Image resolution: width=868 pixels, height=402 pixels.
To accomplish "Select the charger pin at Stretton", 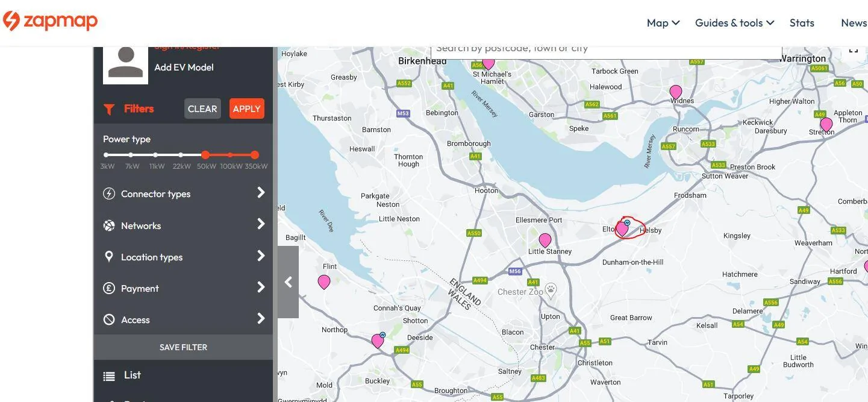I will pyautogui.click(x=826, y=125).
